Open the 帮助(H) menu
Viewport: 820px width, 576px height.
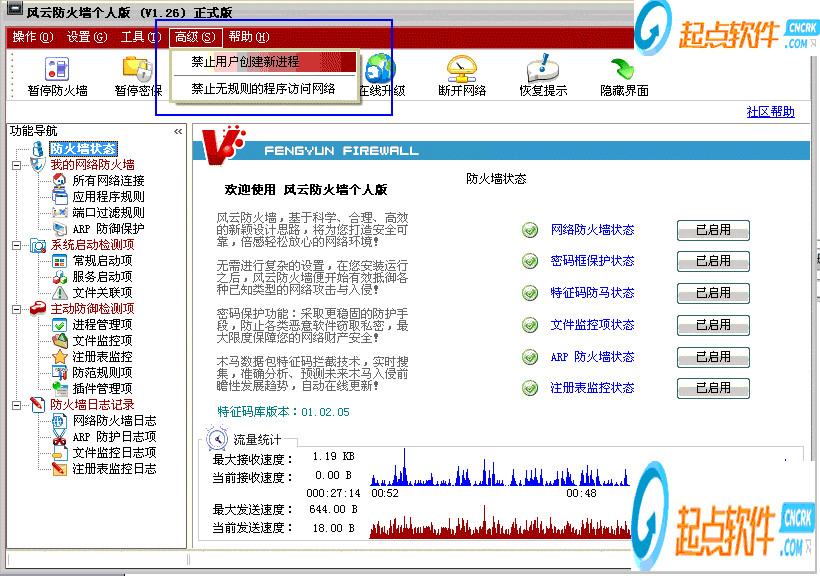coord(249,37)
